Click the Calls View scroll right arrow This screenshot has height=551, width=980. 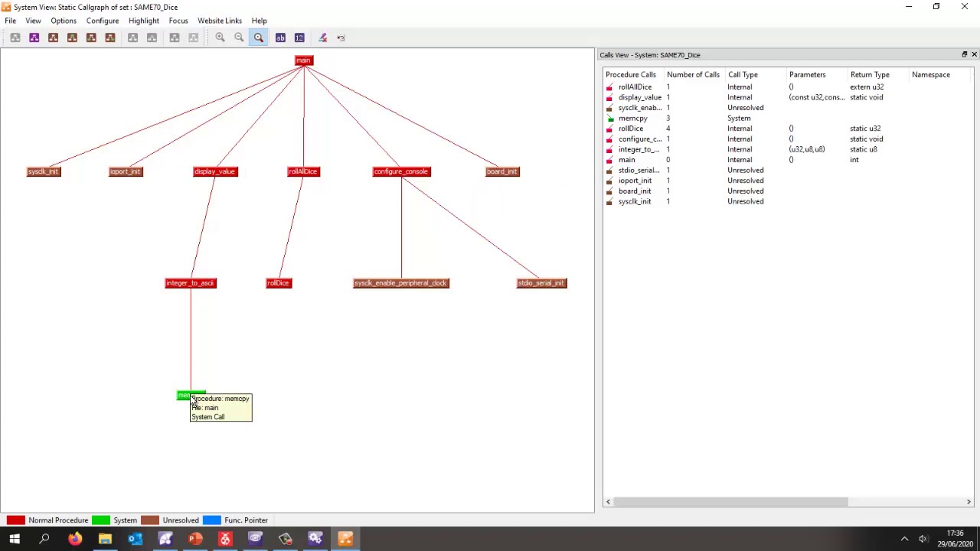point(969,502)
